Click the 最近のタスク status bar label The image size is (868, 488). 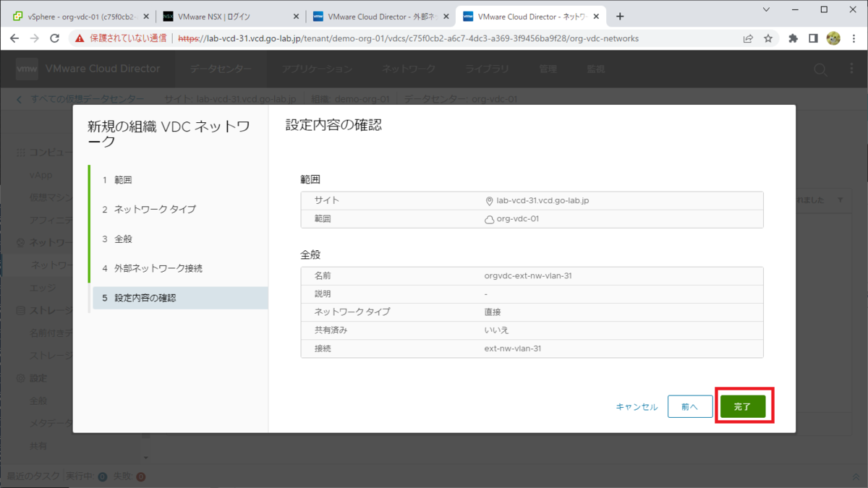33,476
